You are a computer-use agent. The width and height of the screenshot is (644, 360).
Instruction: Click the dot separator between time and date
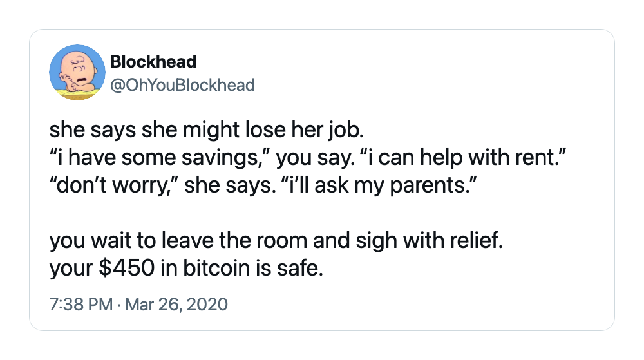(118, 305)
